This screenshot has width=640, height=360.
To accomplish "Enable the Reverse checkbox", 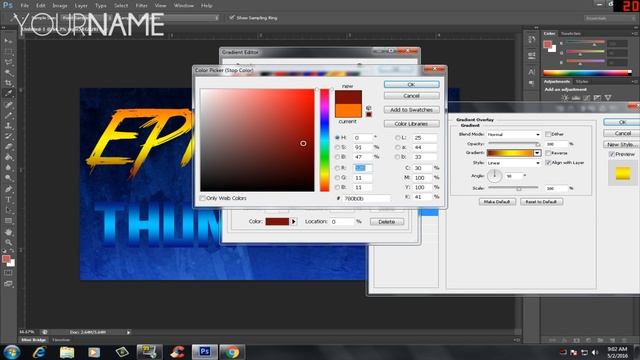I will click(548, 153).
